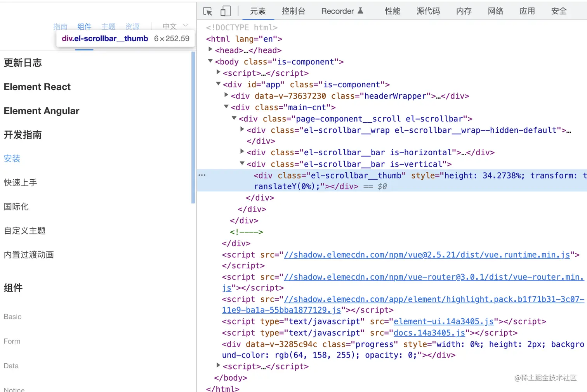The width and height of the screenshot is (587, 392).
Task: Open 更新日志 in the sidebar
Action: (23, 63)
